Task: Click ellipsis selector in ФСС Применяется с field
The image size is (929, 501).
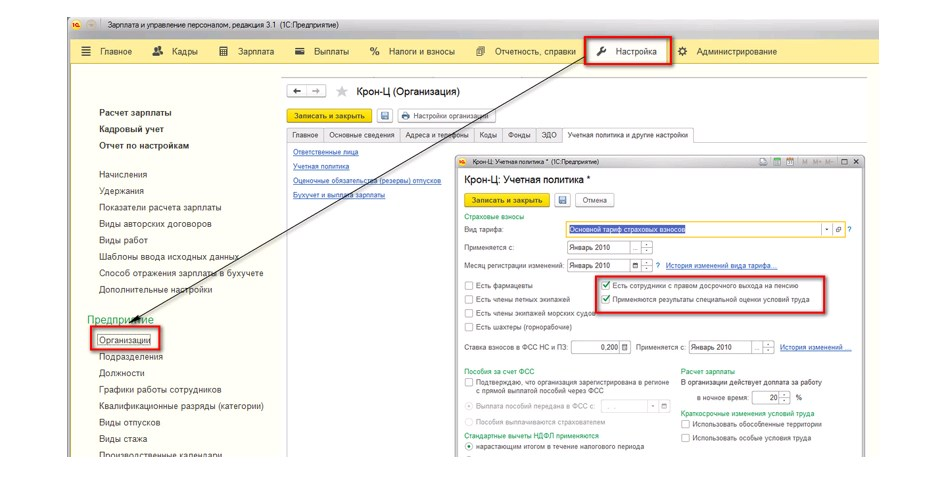Action: (x=757, y=348)
